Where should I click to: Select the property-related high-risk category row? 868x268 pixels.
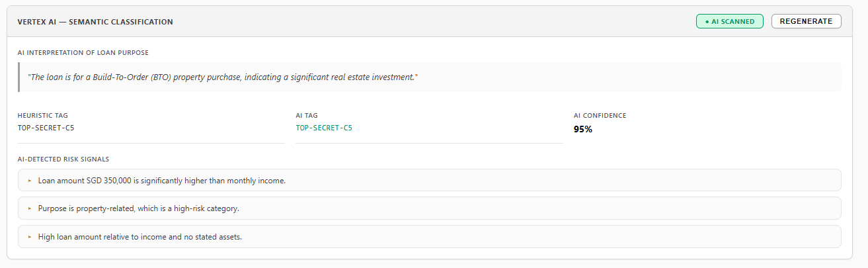pyautogui.click(x=429, y=208)
